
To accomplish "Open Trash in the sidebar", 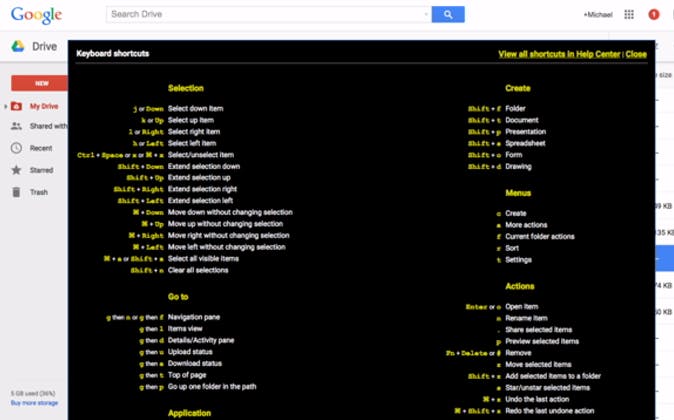I will [39, 192].
